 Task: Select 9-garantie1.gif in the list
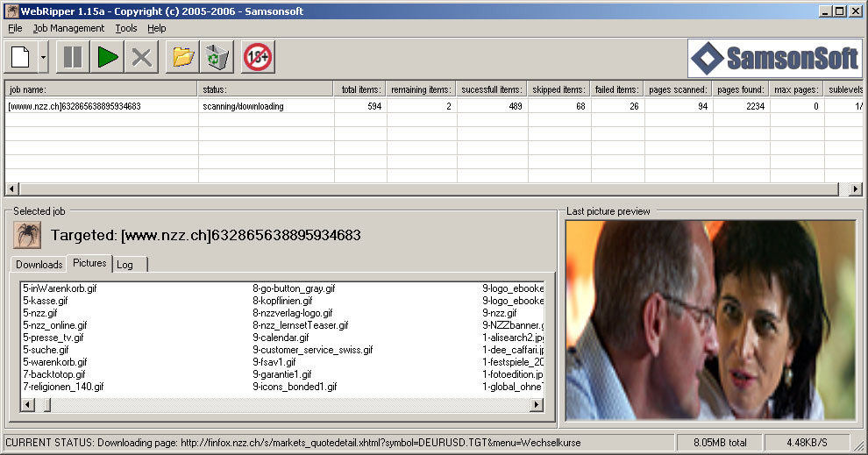pyautogui.click(x=282, y=374)
